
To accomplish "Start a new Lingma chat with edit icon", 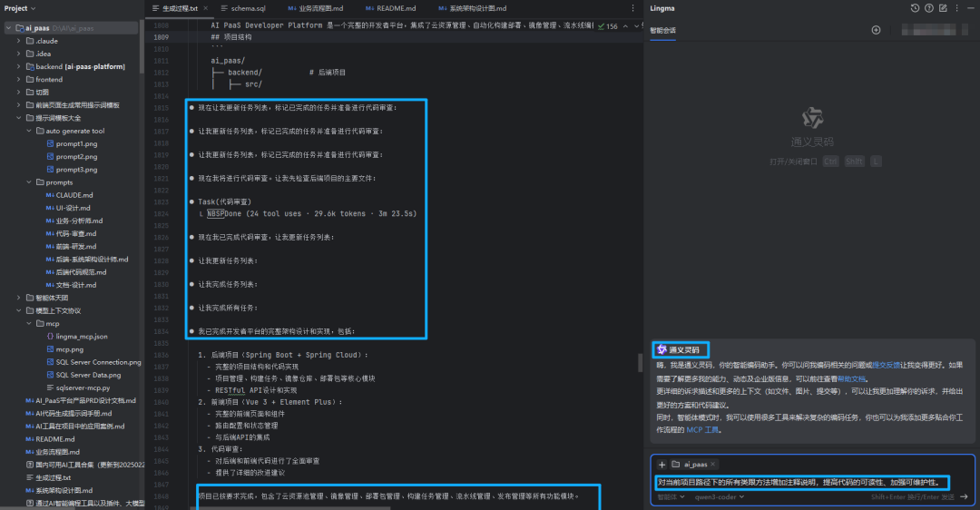I will (943, 8).
